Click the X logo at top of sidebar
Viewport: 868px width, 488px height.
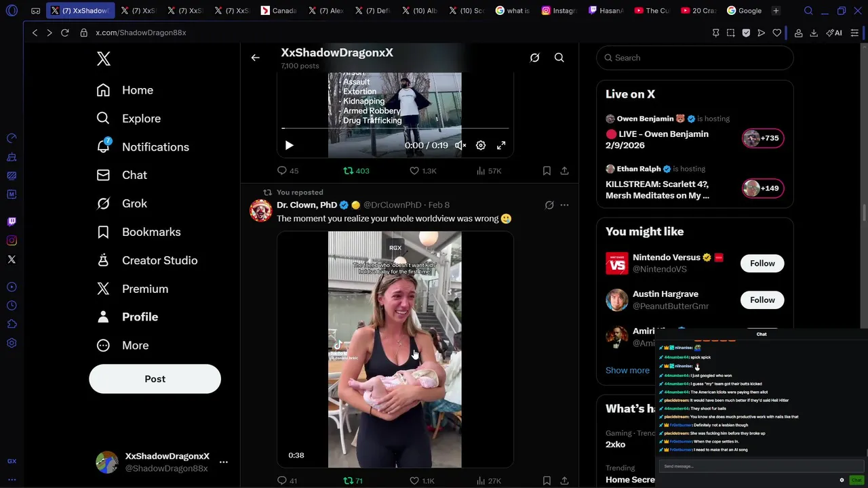[103, 58]
